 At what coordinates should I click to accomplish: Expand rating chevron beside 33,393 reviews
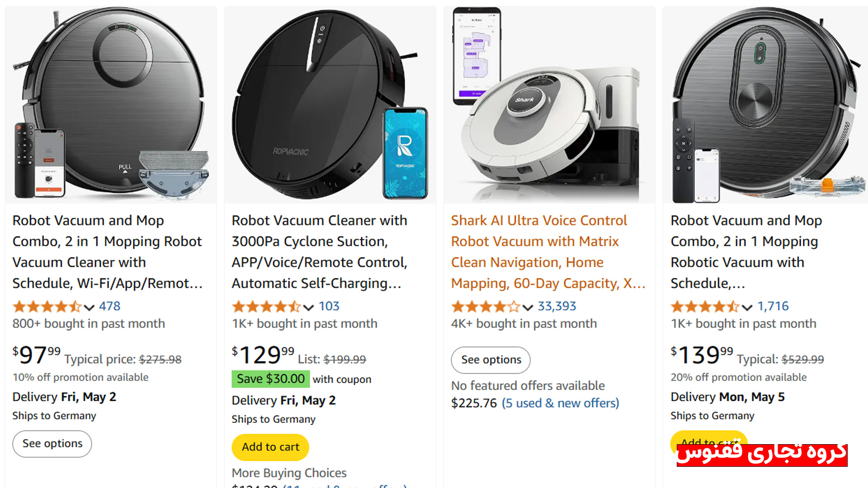click(528, 308)
